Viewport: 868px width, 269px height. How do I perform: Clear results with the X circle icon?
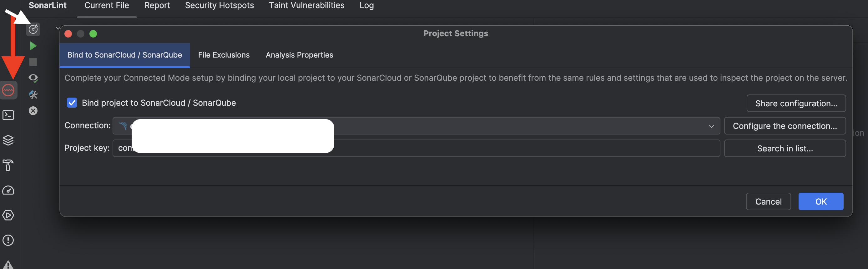pos(33,111)
